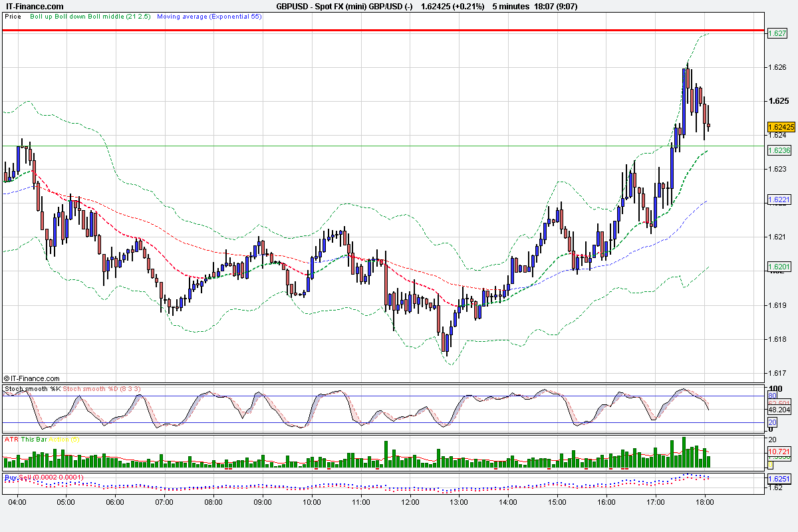Viewport: 798px width, 532px height.
Task: Click the stochastic 48.204 value tag
Action: click(779, 411)
